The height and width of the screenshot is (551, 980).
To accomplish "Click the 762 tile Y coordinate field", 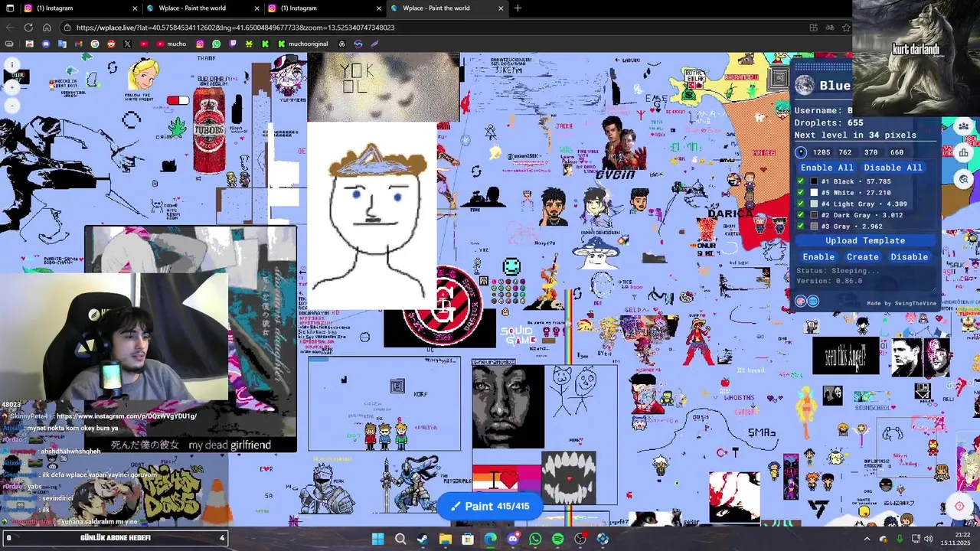I will pos(845,152).
